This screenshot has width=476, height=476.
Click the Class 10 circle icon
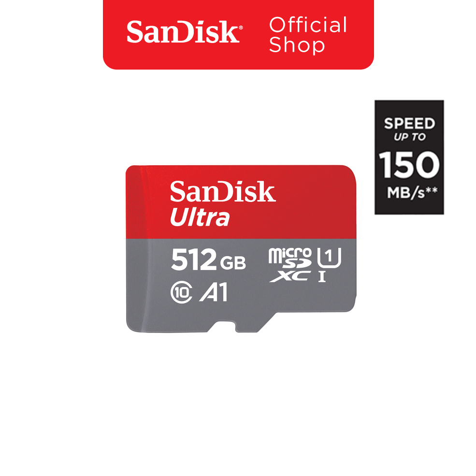(x=182, y=293)
